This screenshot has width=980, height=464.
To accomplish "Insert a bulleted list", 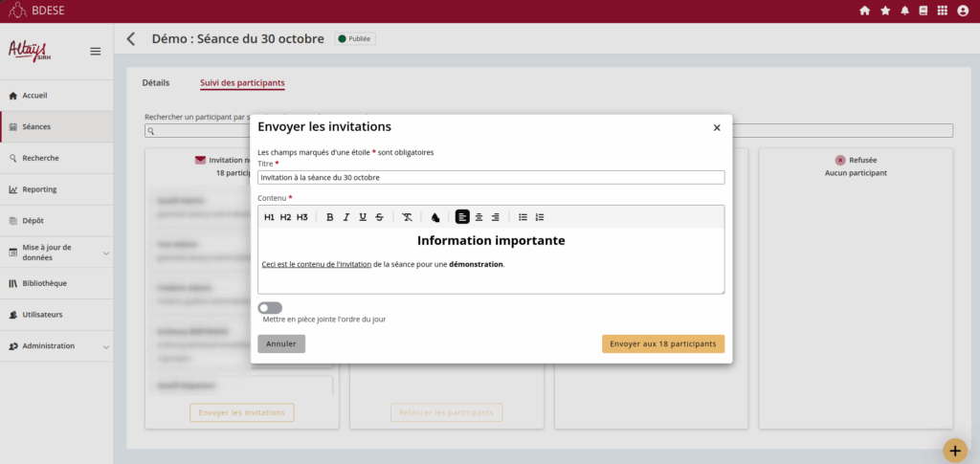I will pyautogui.click(x=523, y=217).
